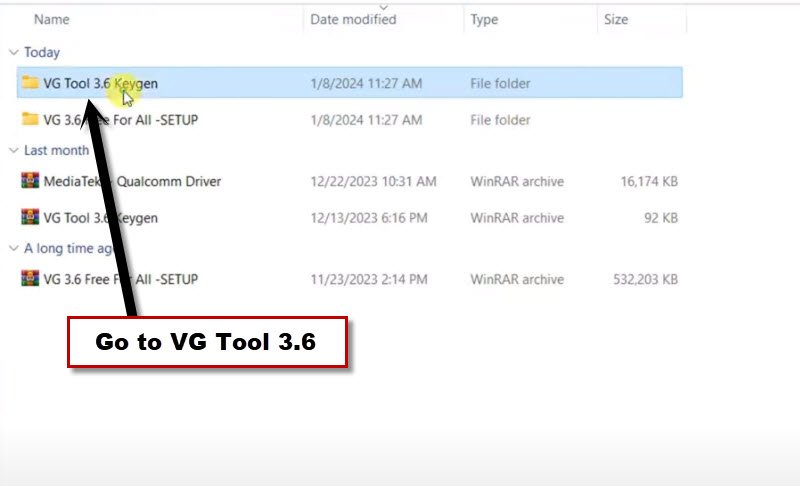
Task: Click the File folder type of VG 3.6 SETUP folder
Action: (501, 120)
